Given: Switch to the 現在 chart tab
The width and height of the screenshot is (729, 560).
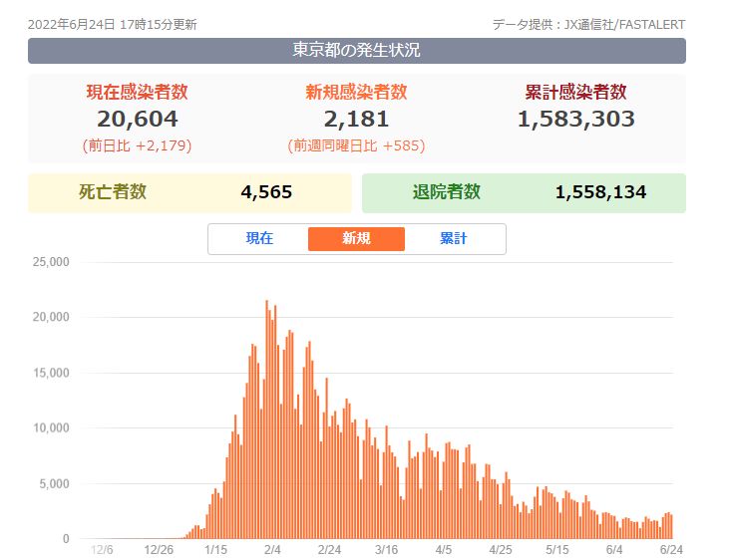Looking at the screenshot, I should pos(259,239).
